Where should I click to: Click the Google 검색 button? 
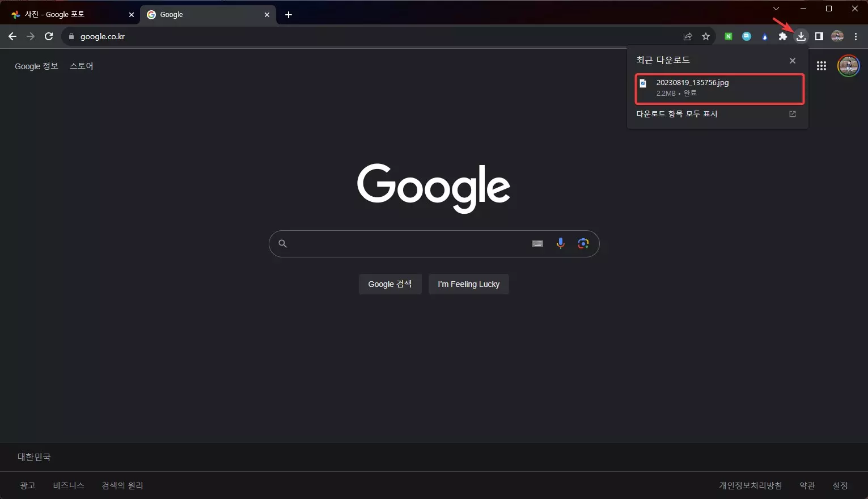pyautogui.click(x=390, y=284)
